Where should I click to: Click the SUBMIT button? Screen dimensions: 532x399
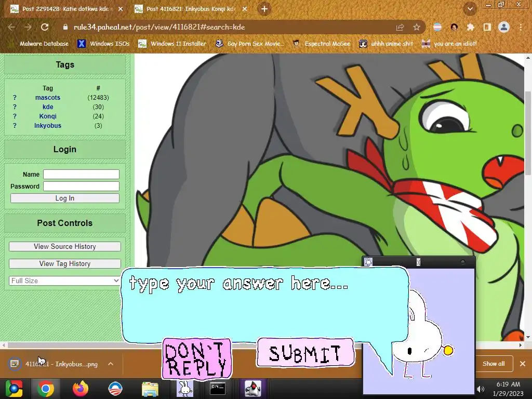[x=305, y=353]
